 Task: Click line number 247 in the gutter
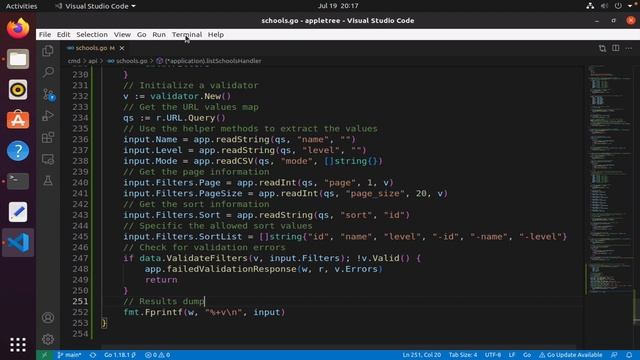(80, 258)
